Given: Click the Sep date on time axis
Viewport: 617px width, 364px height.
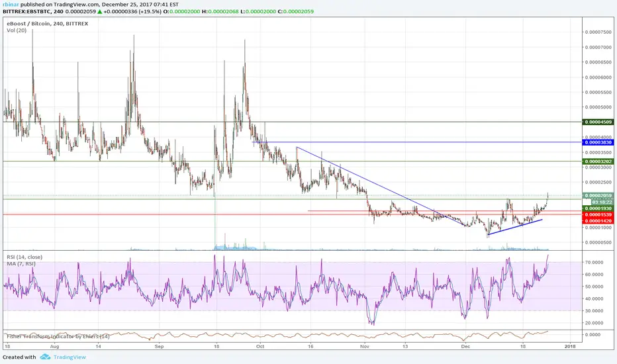Looking at the screenshot, I should pos(159,347).
